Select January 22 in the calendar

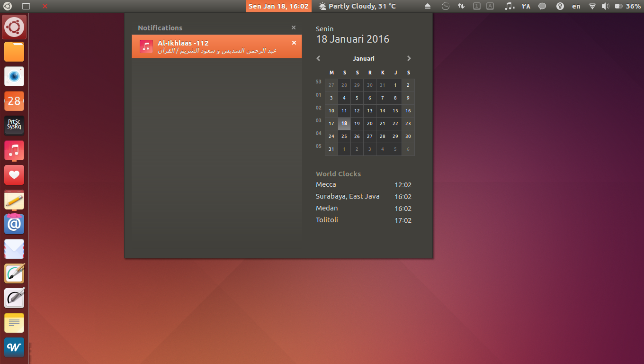(x=395, y=123)
